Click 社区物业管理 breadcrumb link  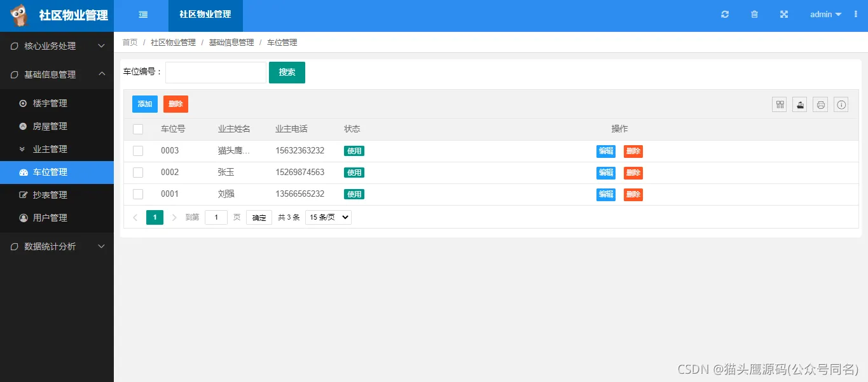click(174, 43)
